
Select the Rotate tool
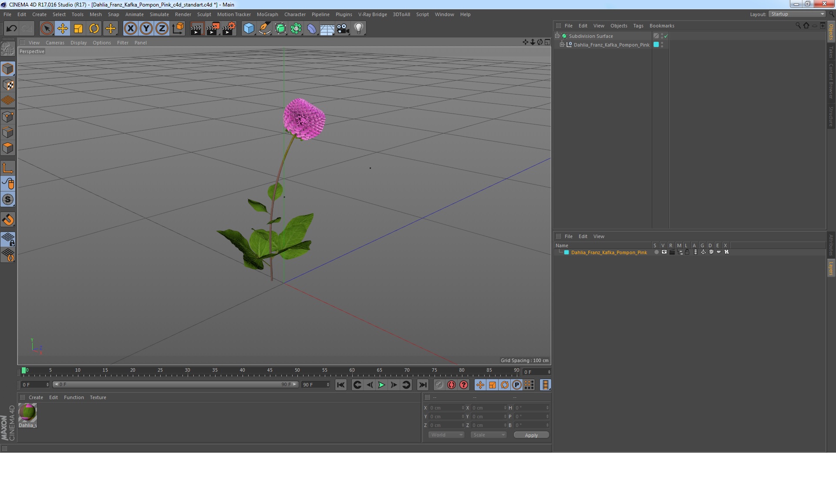(x=94, y=29)
